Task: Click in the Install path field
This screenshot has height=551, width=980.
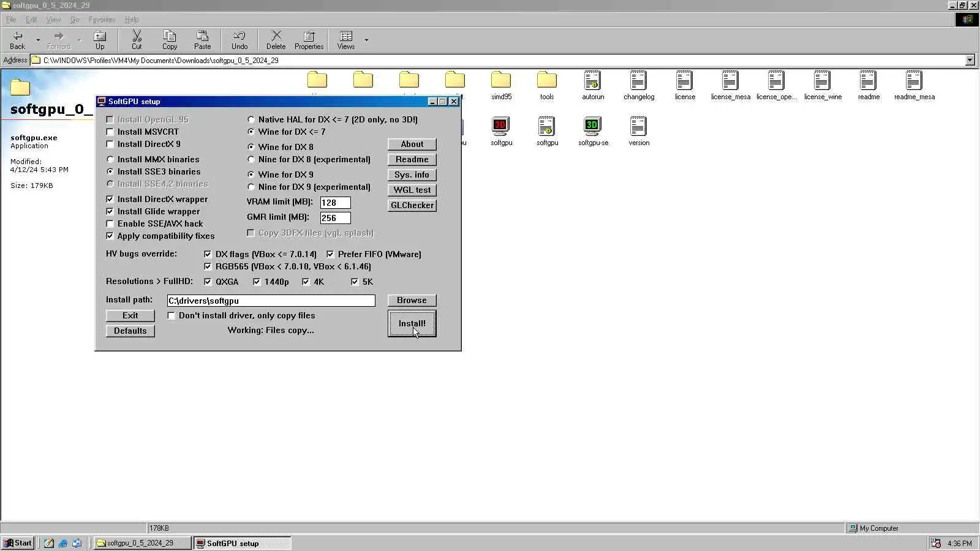Action: point(271,301)
